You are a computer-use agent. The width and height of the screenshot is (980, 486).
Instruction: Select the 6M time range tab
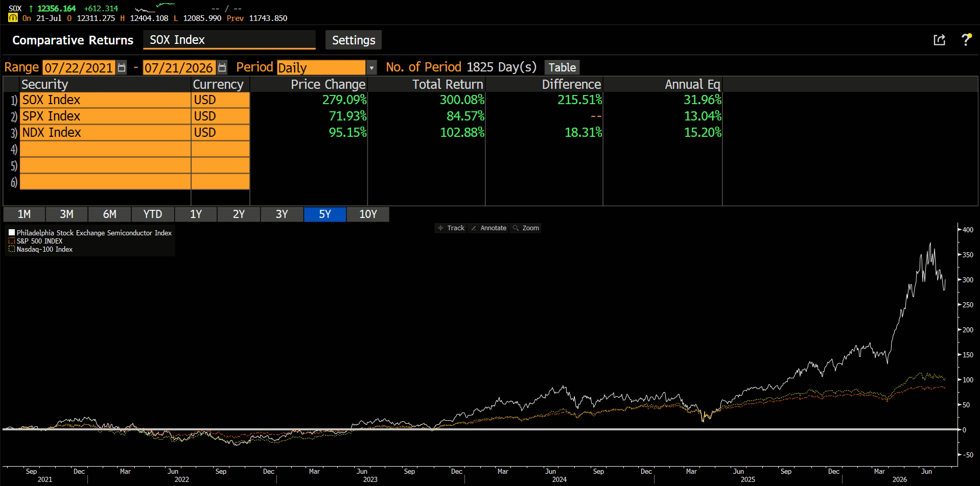pos(109,214)
